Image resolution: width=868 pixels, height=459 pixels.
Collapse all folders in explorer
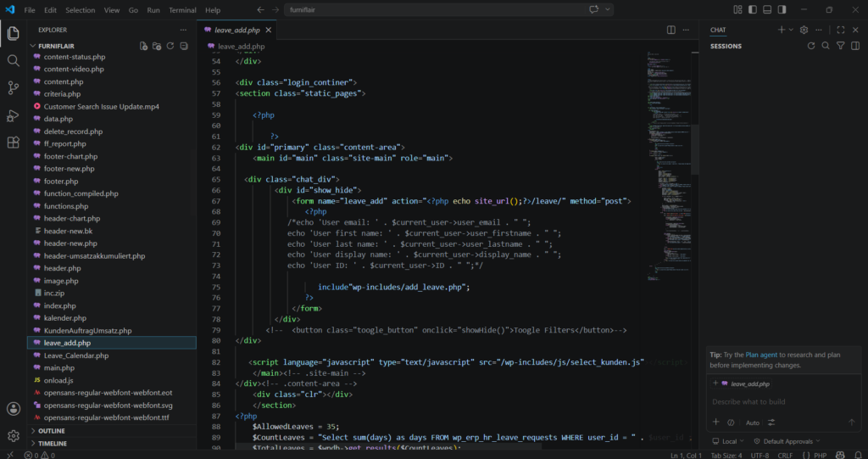coord(184,46)
